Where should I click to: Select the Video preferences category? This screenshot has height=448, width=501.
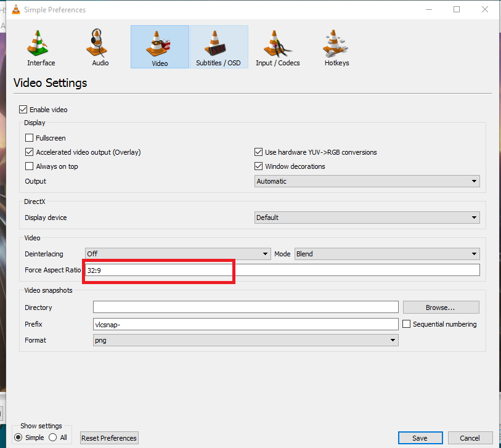(160, 47)
